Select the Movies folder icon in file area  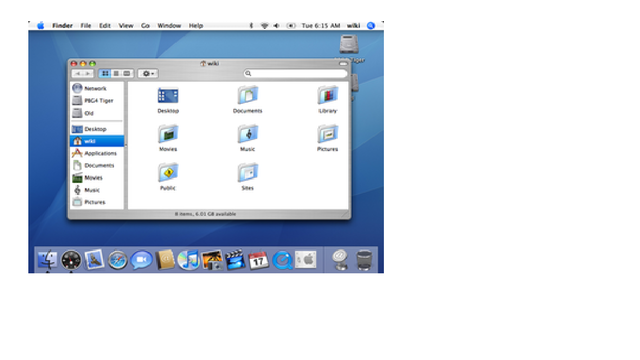[168, 133]
